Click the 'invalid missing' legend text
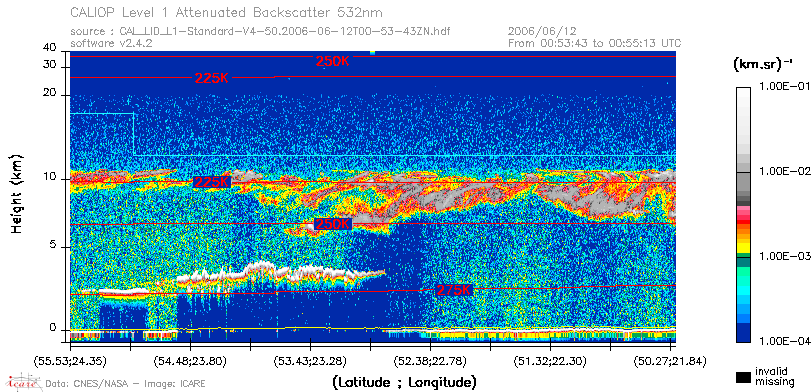 [x=774, y=377]
